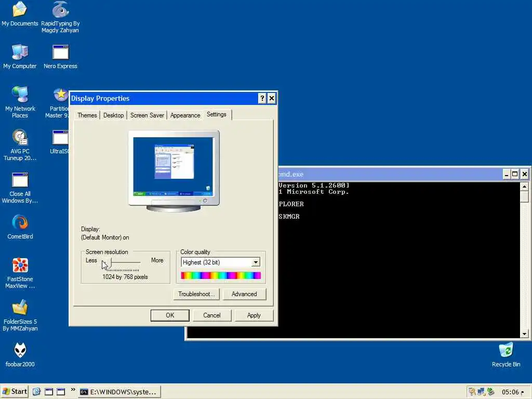532x399 pixels.
Task: Click the Apply button
Action: [254, 315]
